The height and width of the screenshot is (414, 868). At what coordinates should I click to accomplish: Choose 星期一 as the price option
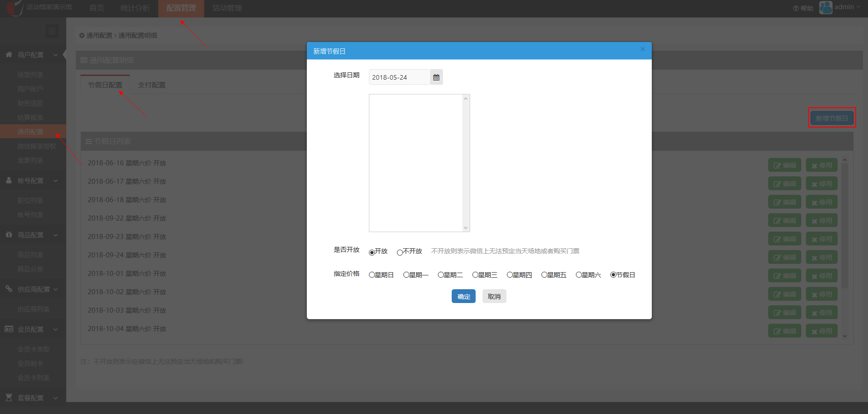[x=406, y=275]
